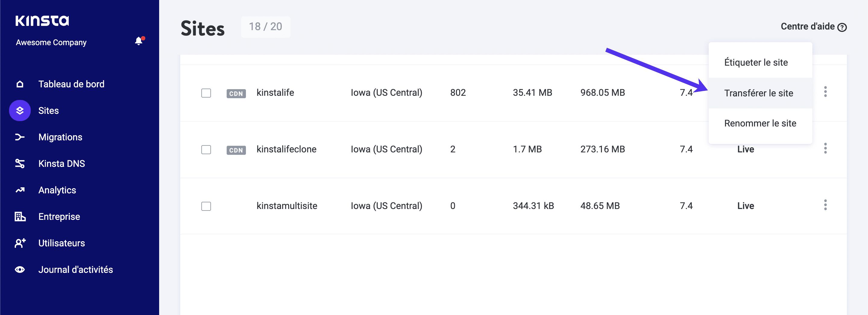Image resolution: width=868 pixels, height=315 pixels.
Task: Click the 344.31 kB bandwidth value
Action: point(533,206)
